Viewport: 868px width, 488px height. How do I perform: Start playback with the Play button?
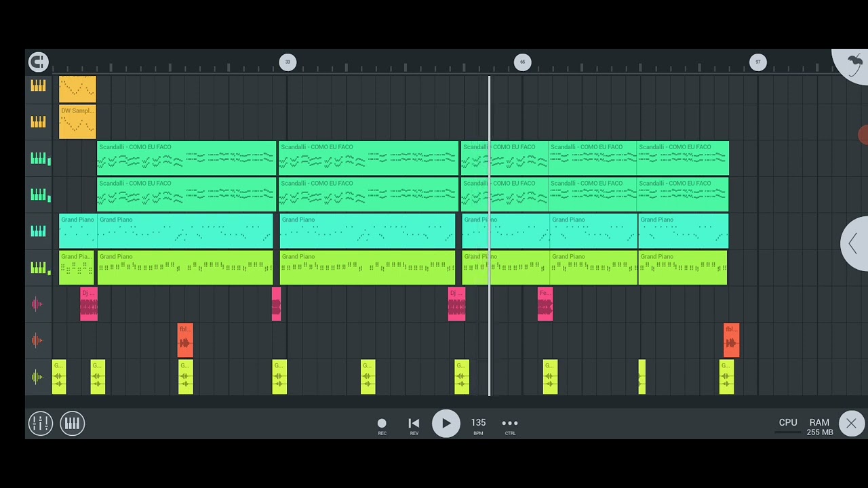click(446, 424)
